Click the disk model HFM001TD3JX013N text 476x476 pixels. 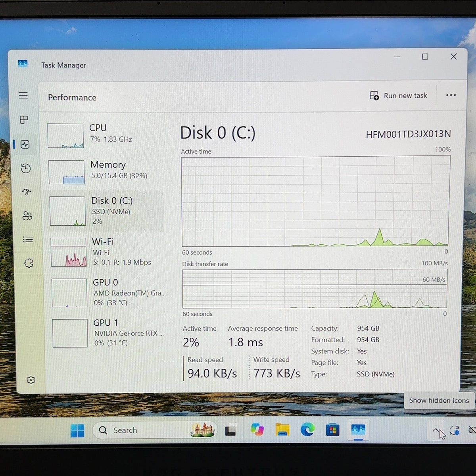(408, 134)
